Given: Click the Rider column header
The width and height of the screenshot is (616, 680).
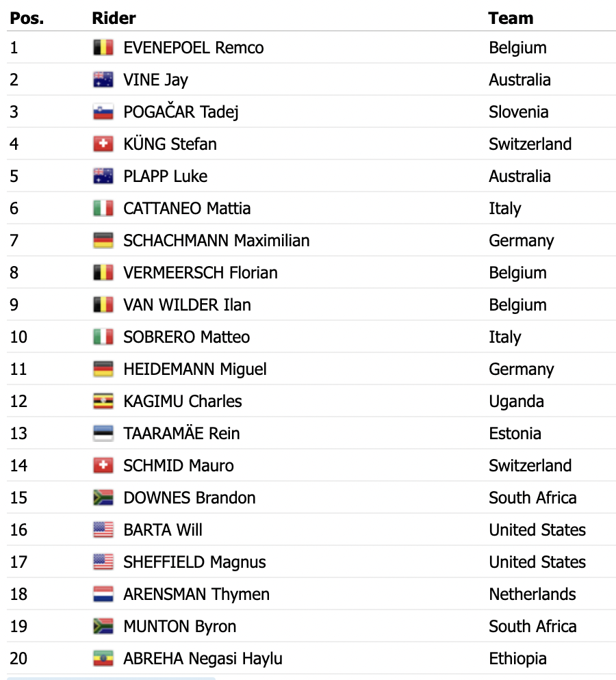Looking at the screenshot, I should (x=114, y=18).
